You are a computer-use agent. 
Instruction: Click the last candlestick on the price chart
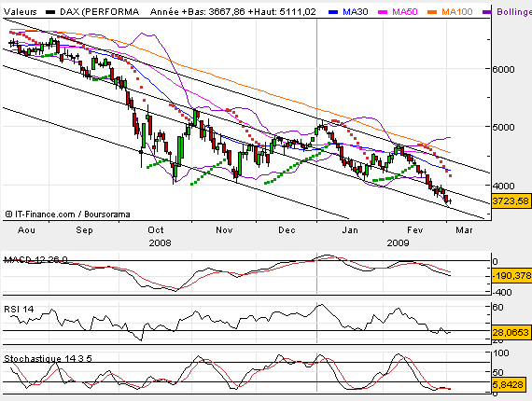click(450, 201)
